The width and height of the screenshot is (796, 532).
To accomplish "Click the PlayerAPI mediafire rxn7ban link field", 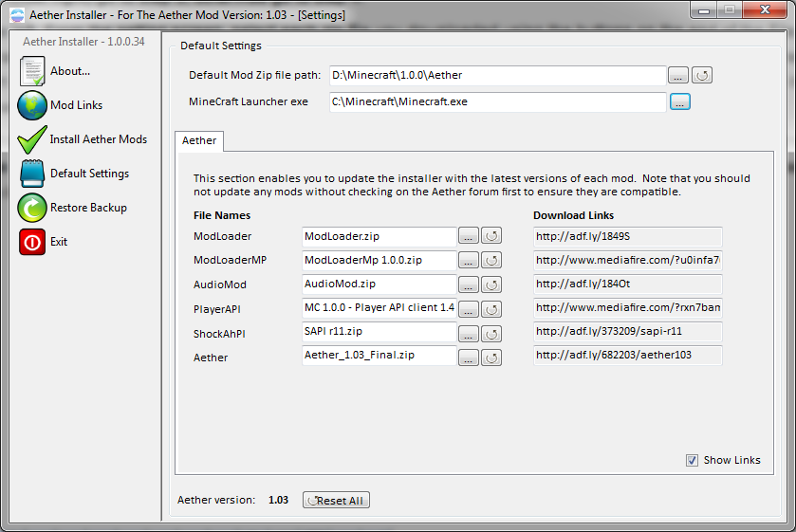I will (x=628, y=307).
